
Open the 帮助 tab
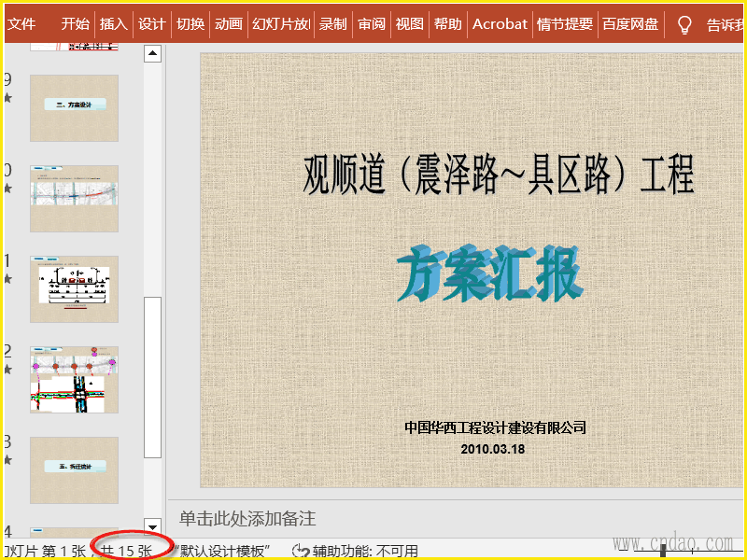[448, 24]
